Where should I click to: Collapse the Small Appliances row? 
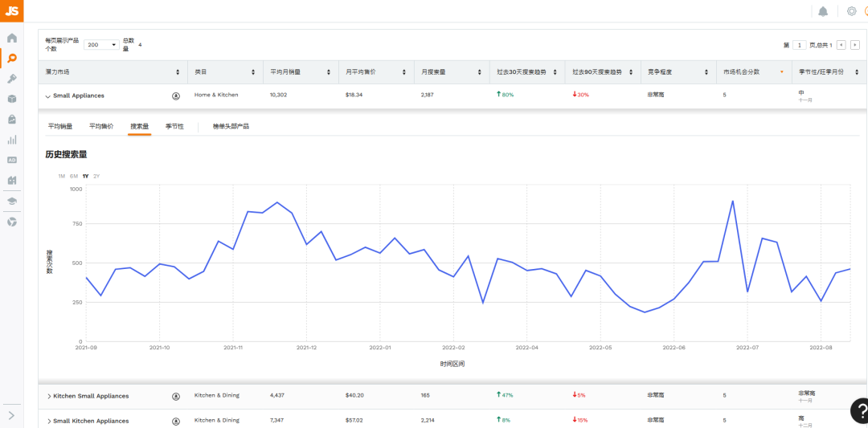47,96
